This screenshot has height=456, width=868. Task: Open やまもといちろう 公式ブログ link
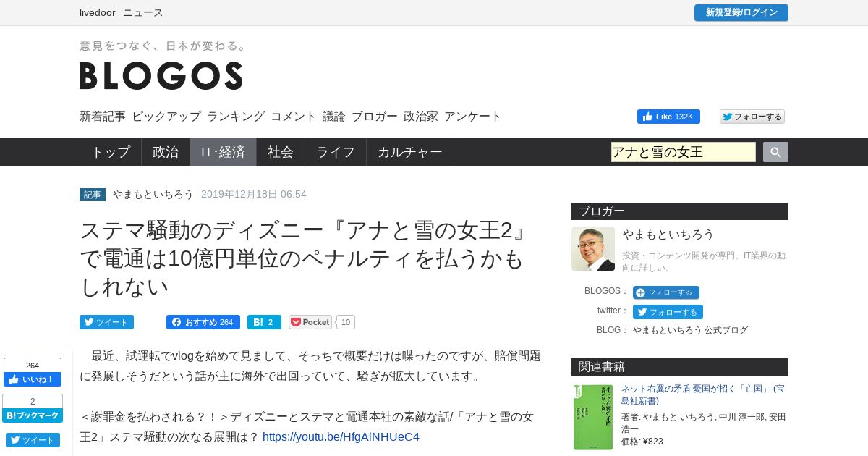(691, 330)
